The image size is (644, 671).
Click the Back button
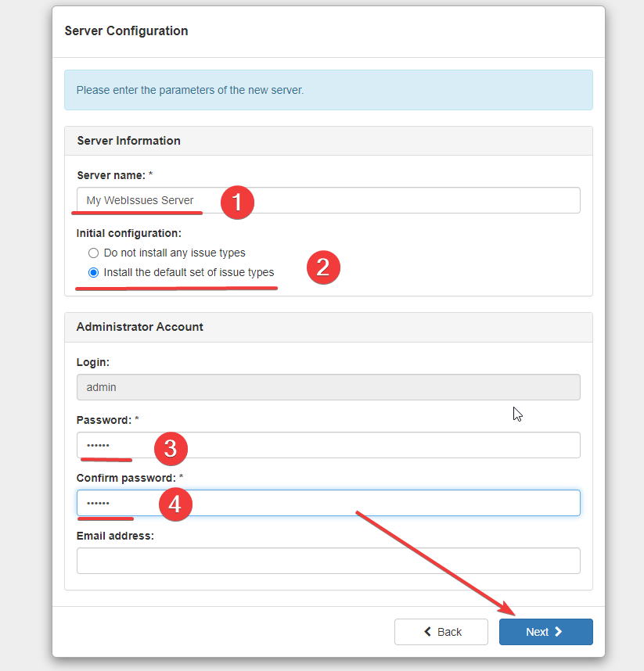[441, 632]
